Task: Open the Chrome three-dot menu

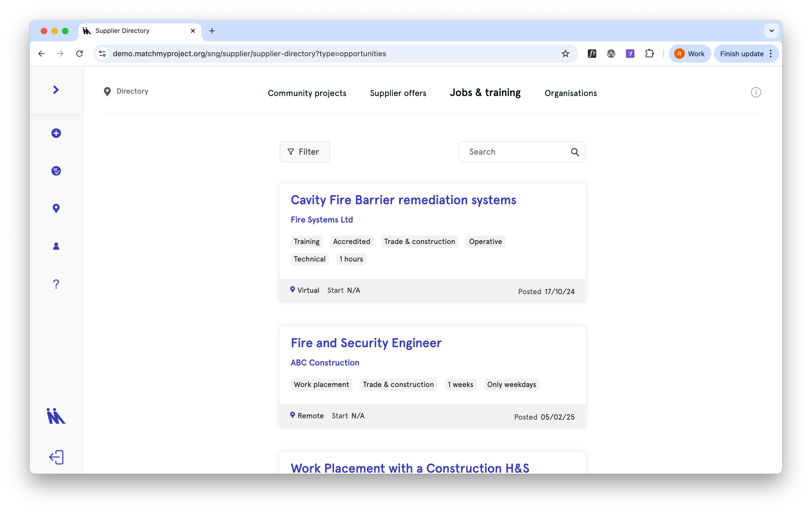Action: click(770, 54)
